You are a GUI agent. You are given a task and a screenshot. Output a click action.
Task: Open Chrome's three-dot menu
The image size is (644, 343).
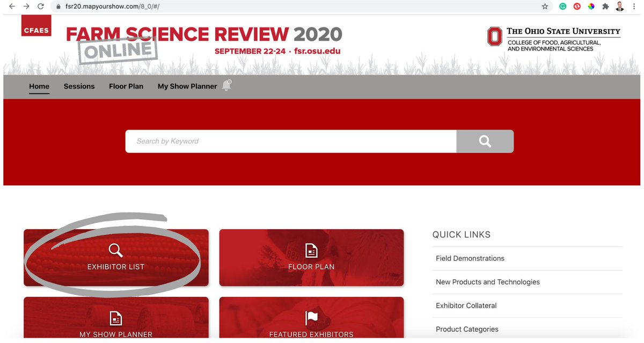(634, 6)
